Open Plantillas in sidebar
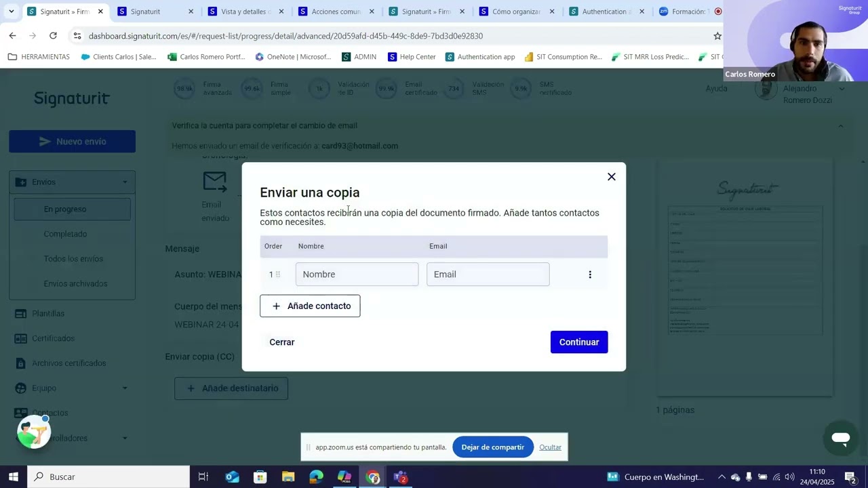The width and height of the screenshot is (868, 488). coord(48,314)
